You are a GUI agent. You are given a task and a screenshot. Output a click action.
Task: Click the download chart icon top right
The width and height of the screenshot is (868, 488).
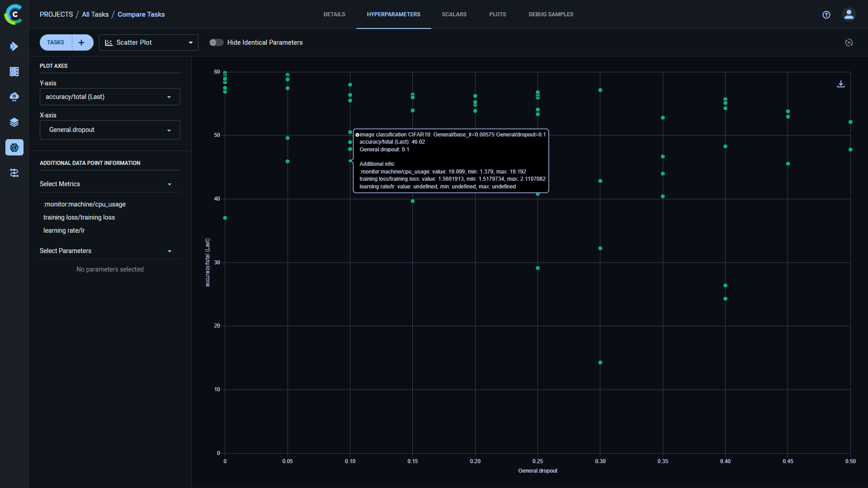click(x=840, y=84)
